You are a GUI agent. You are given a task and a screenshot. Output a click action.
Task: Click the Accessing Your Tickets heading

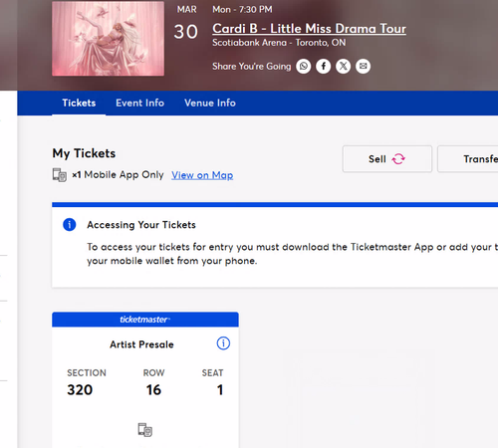pos(141,225)
